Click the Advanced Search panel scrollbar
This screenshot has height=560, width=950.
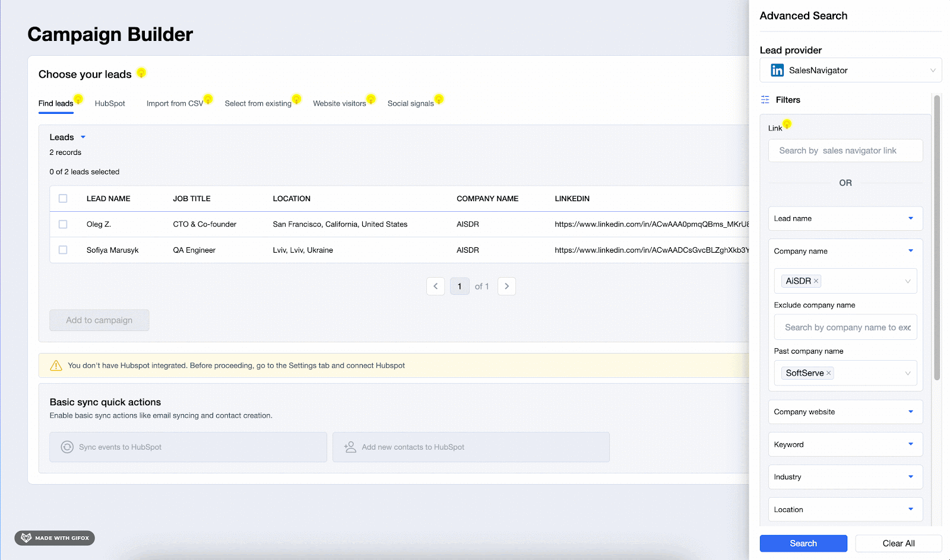point(937,237)
